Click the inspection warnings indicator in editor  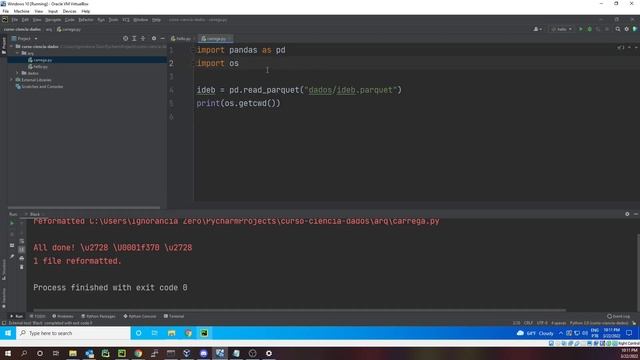[621, 48]
